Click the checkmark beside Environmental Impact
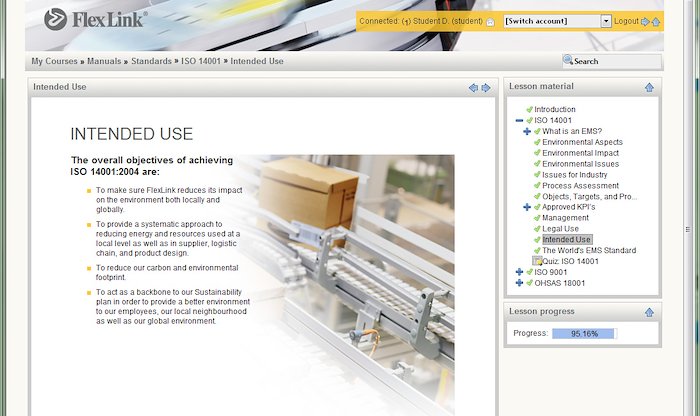 click(537, 153)
